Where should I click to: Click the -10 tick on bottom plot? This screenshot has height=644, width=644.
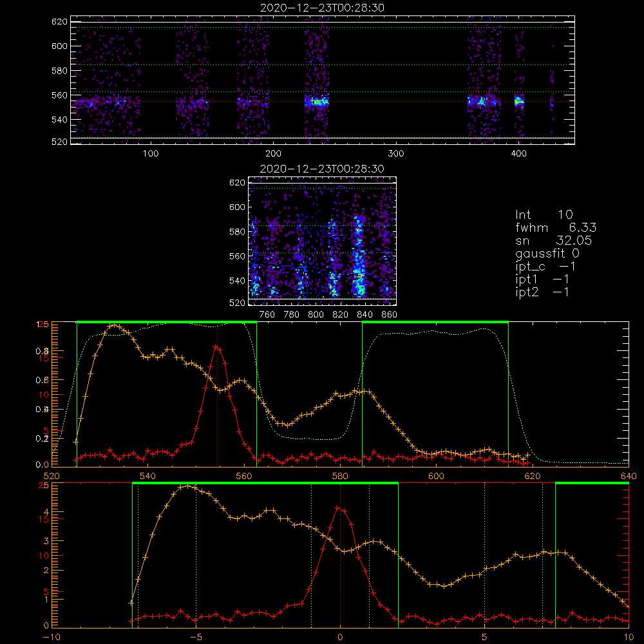tap(52, 638)
